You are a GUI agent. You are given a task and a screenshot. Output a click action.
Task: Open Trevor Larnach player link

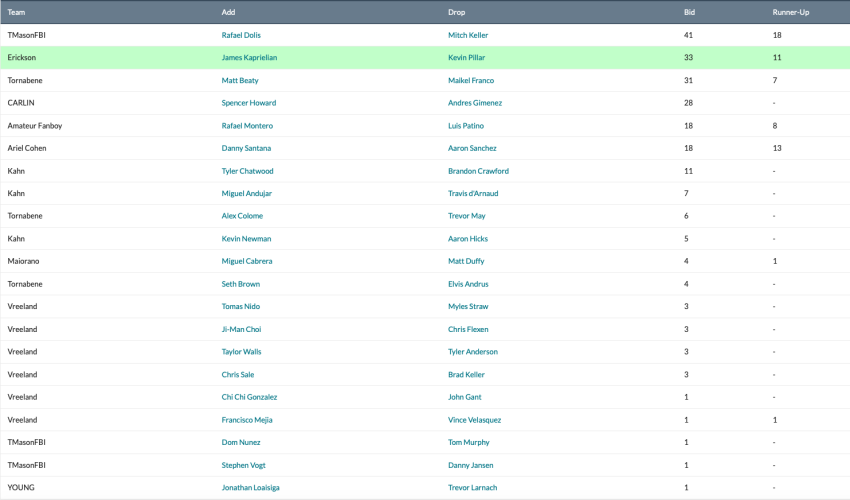(472, 488)
